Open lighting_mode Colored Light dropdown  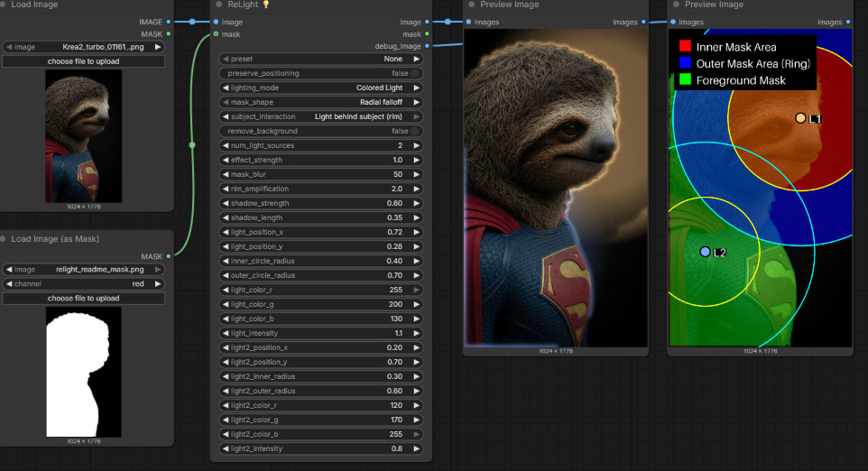pos(321,88)
